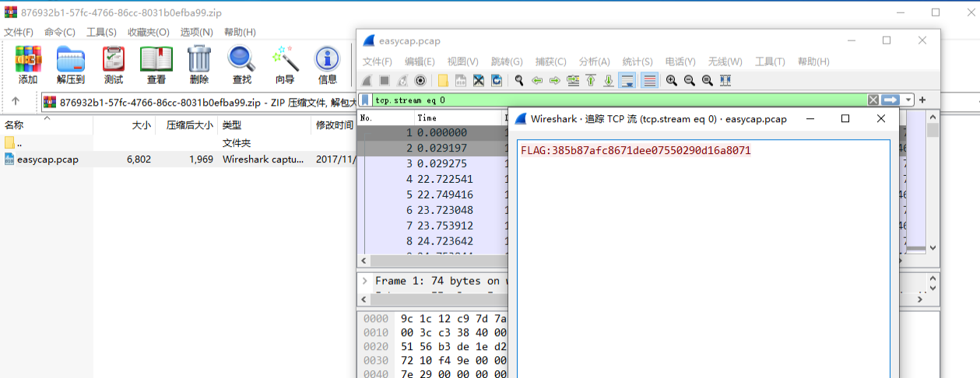Image resolution: width=980 pixels, height=378 pixels.
Task: Go forward in packet history green arrow
Action: (x=555, y=80)
